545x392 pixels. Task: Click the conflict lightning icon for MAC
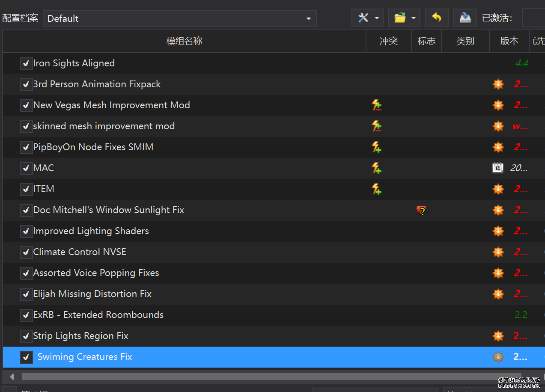click(x=376, y=168)
